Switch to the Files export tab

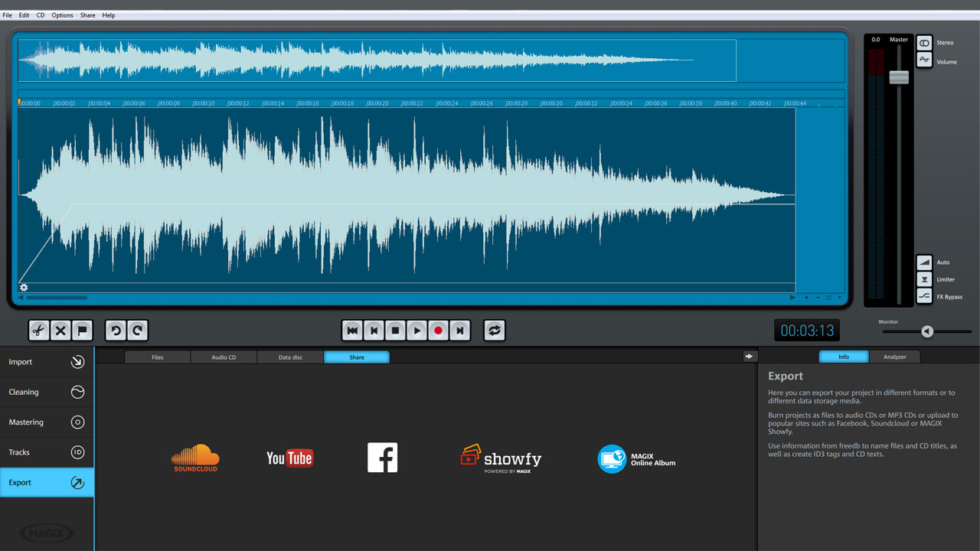(158, 357)
